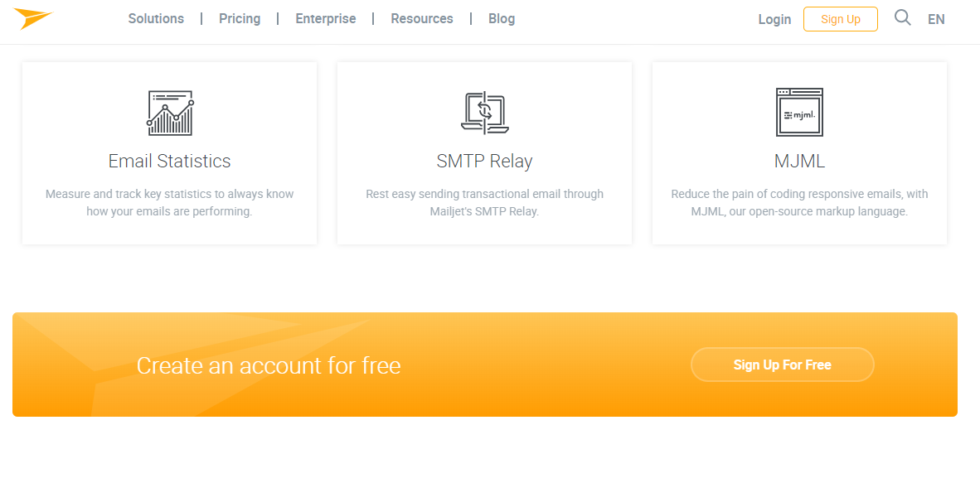Viewport: 980px width, 483px height.
Task: Open the SMTP Relay heading
Action: 484,162
